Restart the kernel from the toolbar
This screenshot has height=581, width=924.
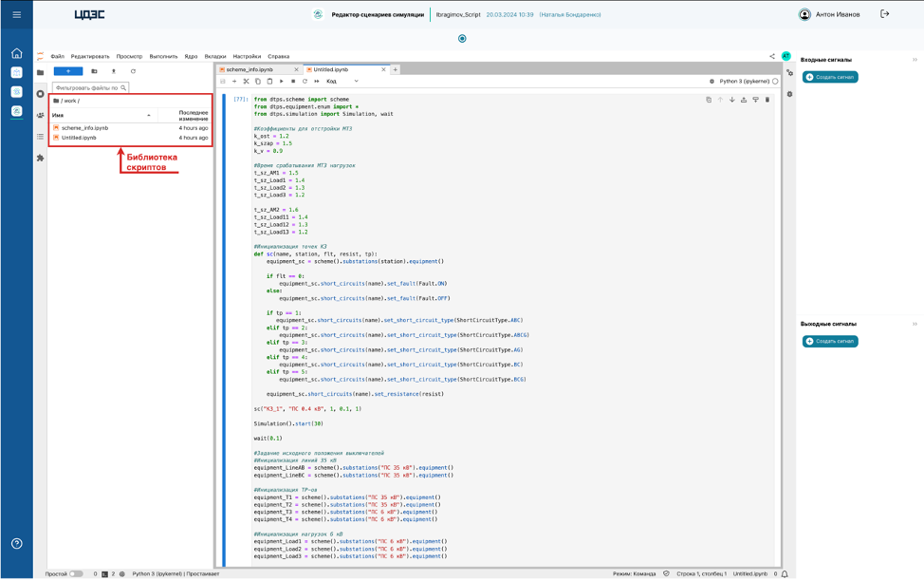tap(305, 82)
